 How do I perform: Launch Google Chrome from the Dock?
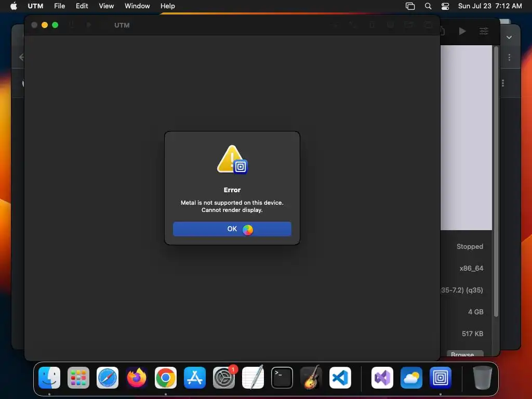(166, 378)
